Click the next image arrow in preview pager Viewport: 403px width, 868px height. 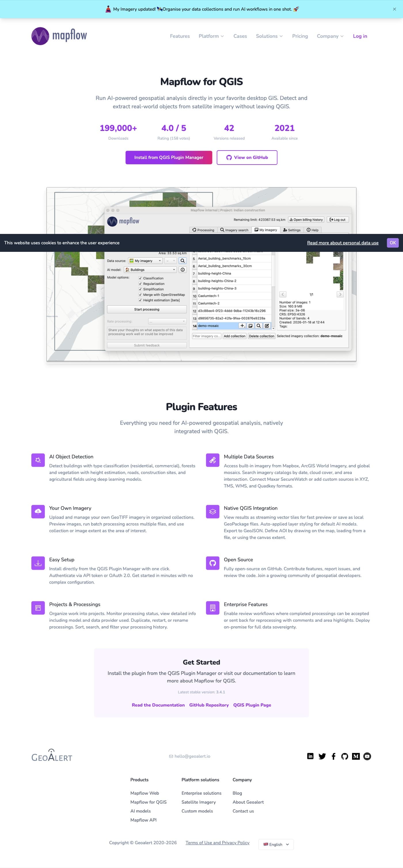coord(340,294)
